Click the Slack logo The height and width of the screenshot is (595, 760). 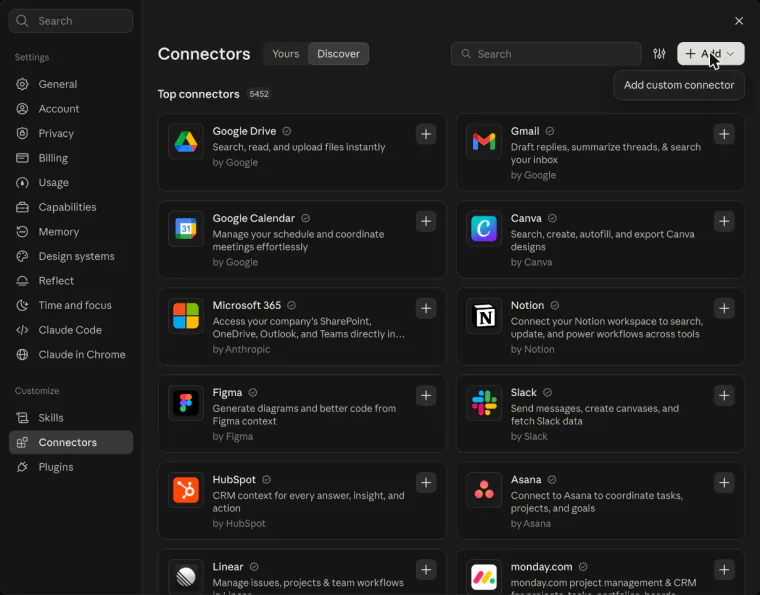click(x=484, y=403)
